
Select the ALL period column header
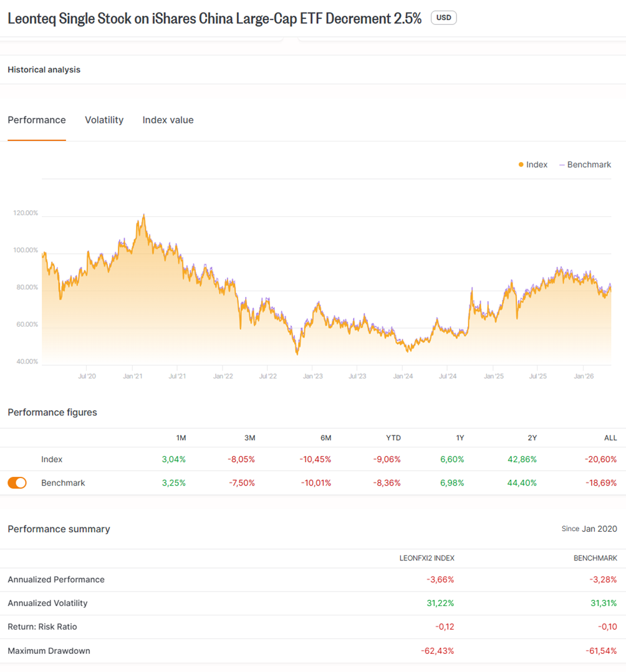pos(610,438)
